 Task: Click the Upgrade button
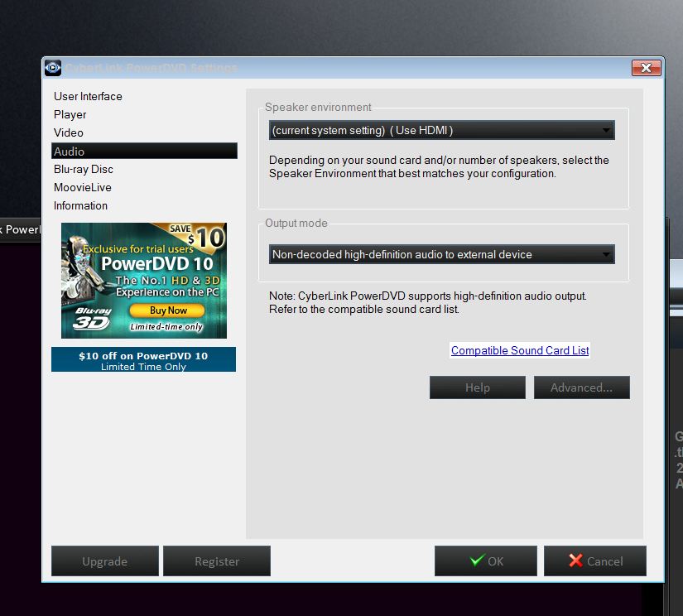[105, 561]
